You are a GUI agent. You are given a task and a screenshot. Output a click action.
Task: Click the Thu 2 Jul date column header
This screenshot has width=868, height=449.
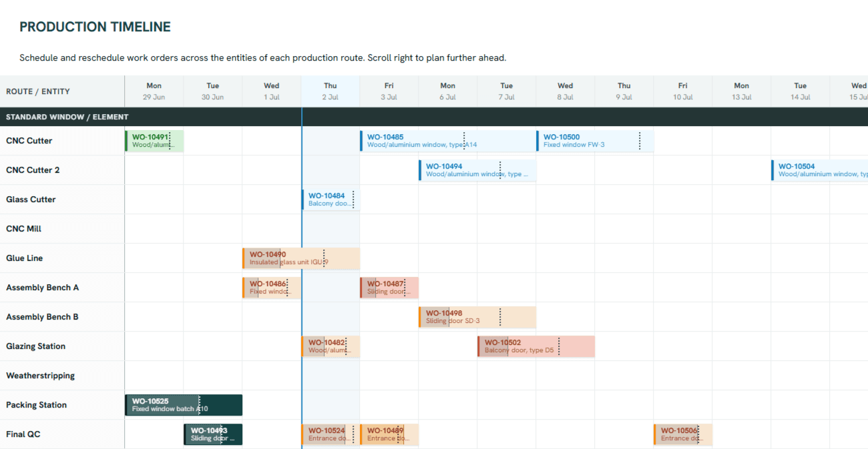(331, 91)
